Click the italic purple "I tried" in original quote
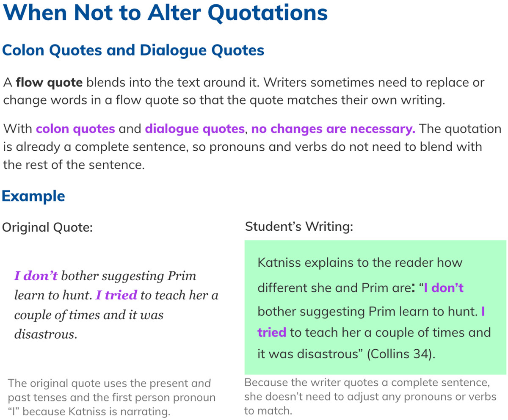Viewport: 508px width, 420px height. click(x=116, y=295)
